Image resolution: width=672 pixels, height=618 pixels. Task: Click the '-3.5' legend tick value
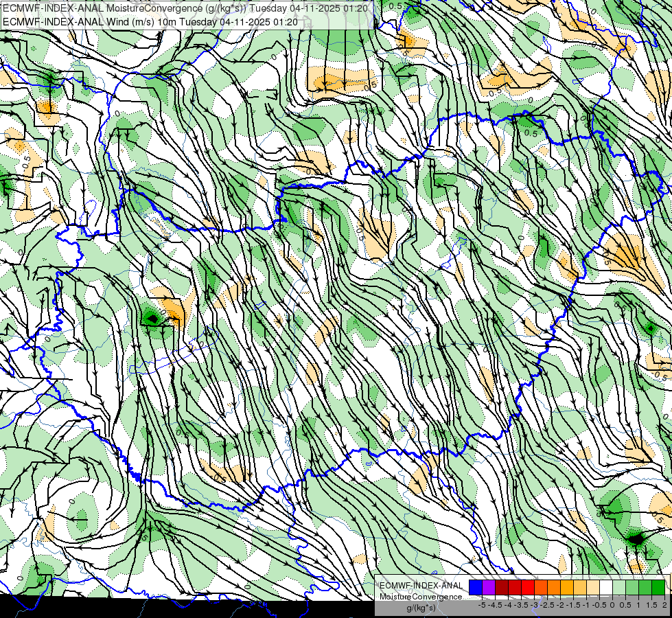pyautogui.click(x=521, y=605)
